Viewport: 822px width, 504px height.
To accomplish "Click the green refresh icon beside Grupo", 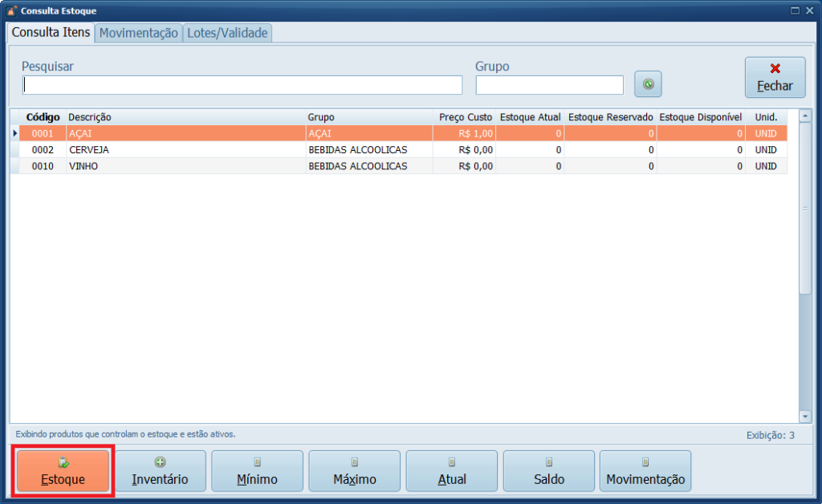I will tap(648, 83).
